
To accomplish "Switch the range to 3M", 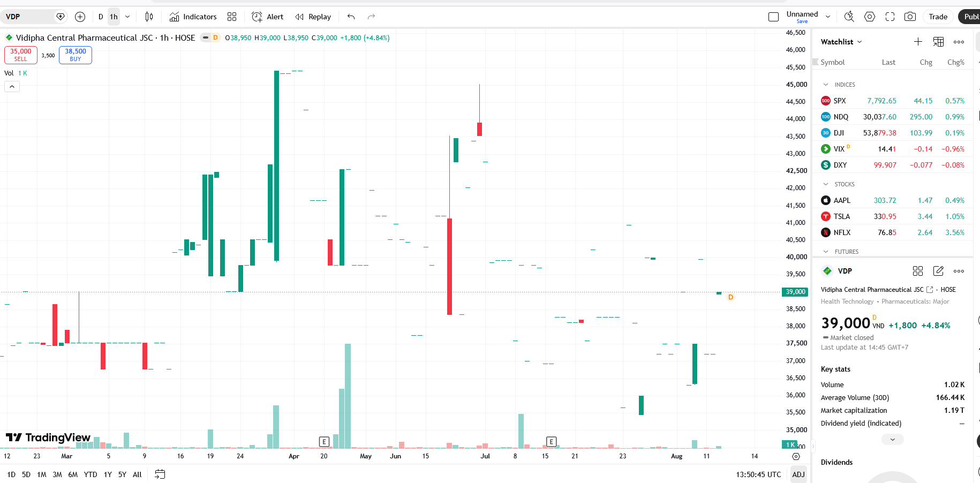I will tap(57, 474).
